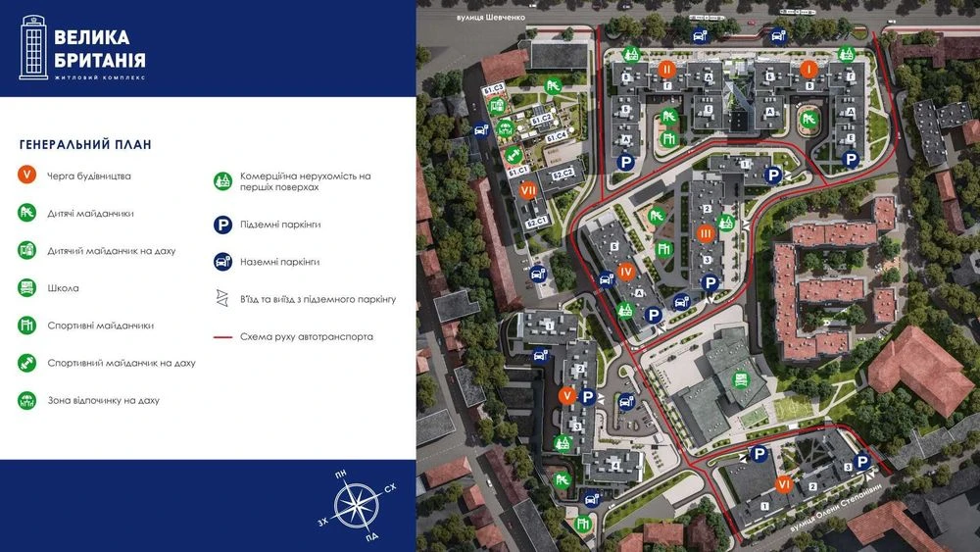Click the 'Б1.С3' building label
The image size is (980, 552).
(493, 89)
